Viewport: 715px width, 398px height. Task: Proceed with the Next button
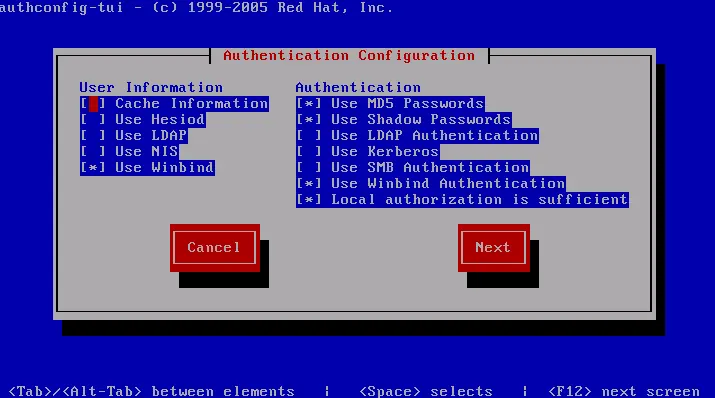[x=494, y=248]
